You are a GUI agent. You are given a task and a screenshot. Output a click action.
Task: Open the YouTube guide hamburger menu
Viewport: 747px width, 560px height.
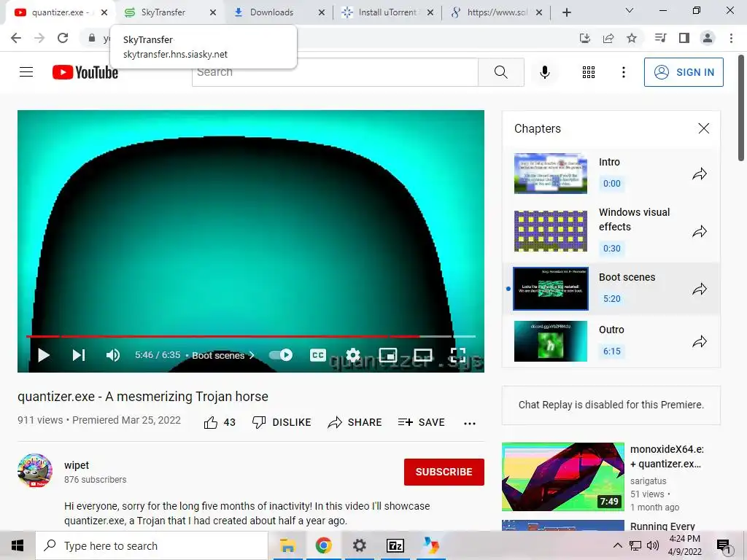pos(26,72)
